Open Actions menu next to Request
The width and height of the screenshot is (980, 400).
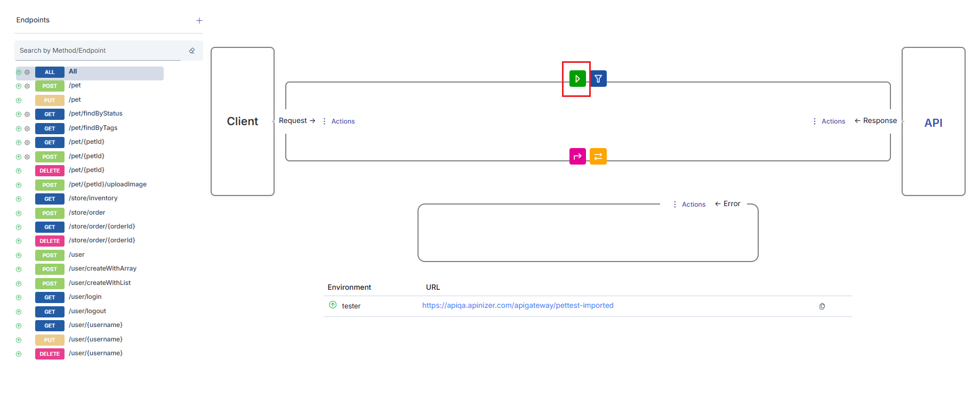(x=339, y=121)
